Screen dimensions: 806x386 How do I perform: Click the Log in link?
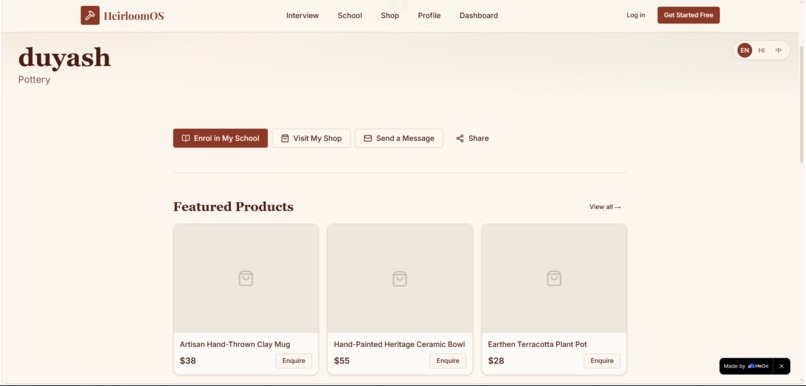pyautogui.click(x=635, y=15)
